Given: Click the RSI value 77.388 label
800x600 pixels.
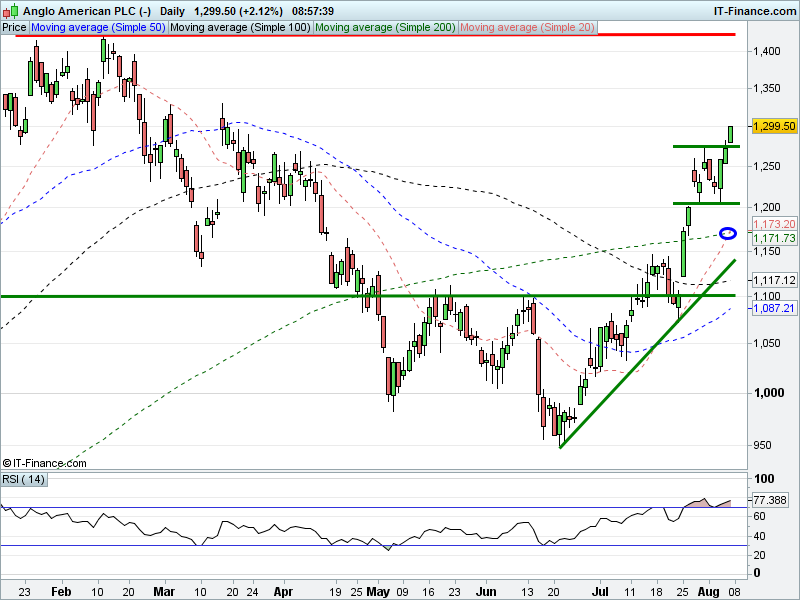Looking at the screenshot, I should [x=770, y=500].
